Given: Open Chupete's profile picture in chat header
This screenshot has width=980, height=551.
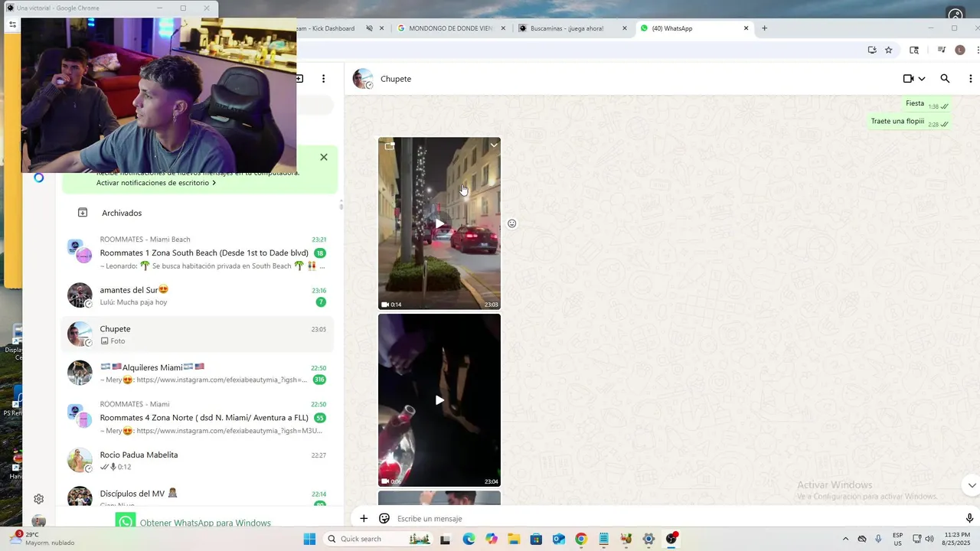Looking at the screenshot, I should click(363, 79).
